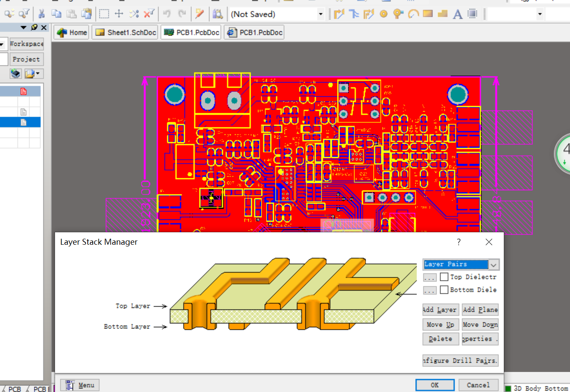Select the Bottom Layer label in stack diagram
The width and height of the screenshot is (570, 392).
[127, 327]
